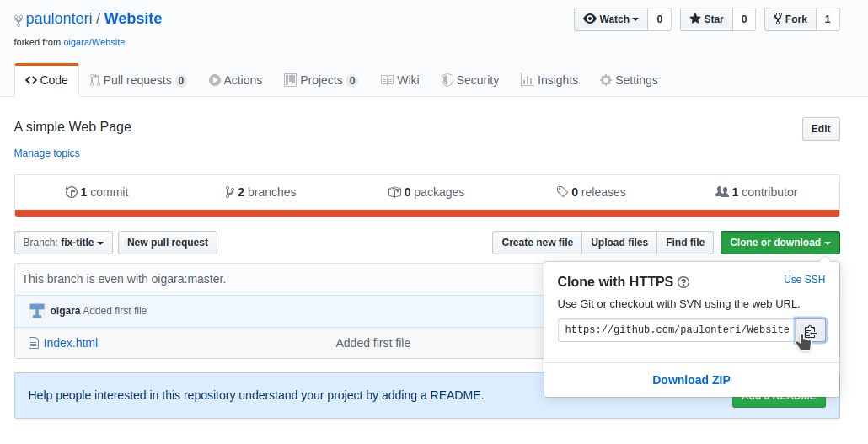Click the Index.html file icon

(x=34, y=343)
